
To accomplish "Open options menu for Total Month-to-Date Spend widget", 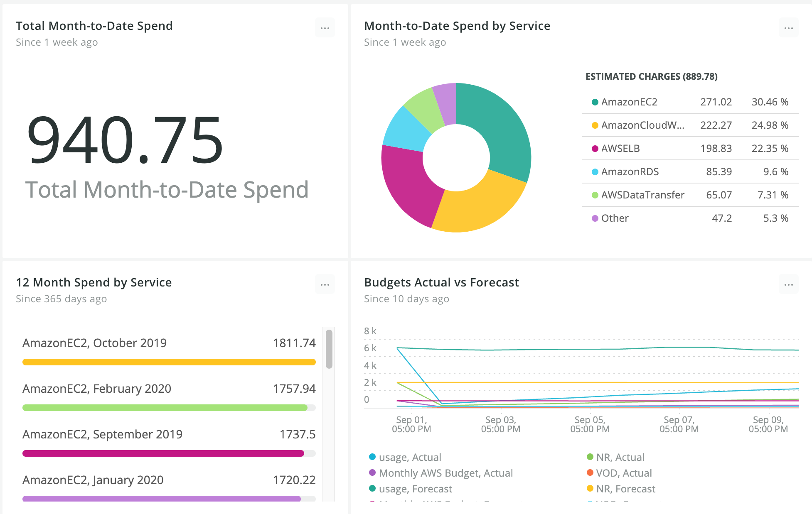I will tap(325, 28).
